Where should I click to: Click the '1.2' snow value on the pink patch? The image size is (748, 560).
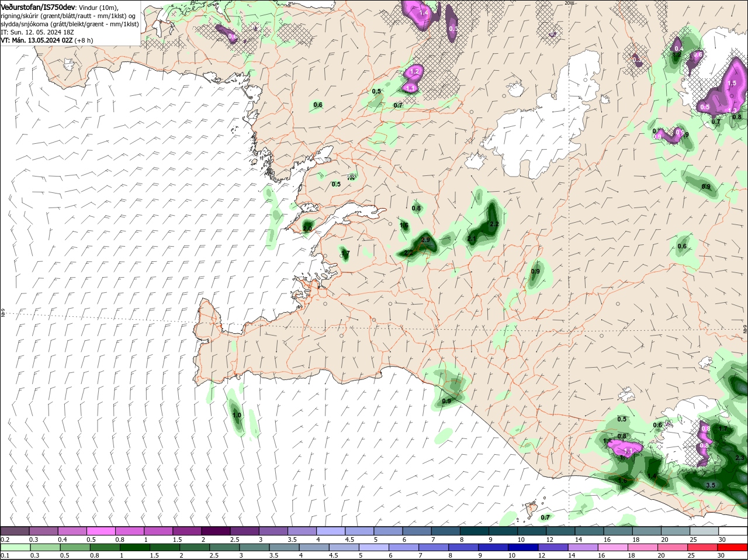(415, 71)
